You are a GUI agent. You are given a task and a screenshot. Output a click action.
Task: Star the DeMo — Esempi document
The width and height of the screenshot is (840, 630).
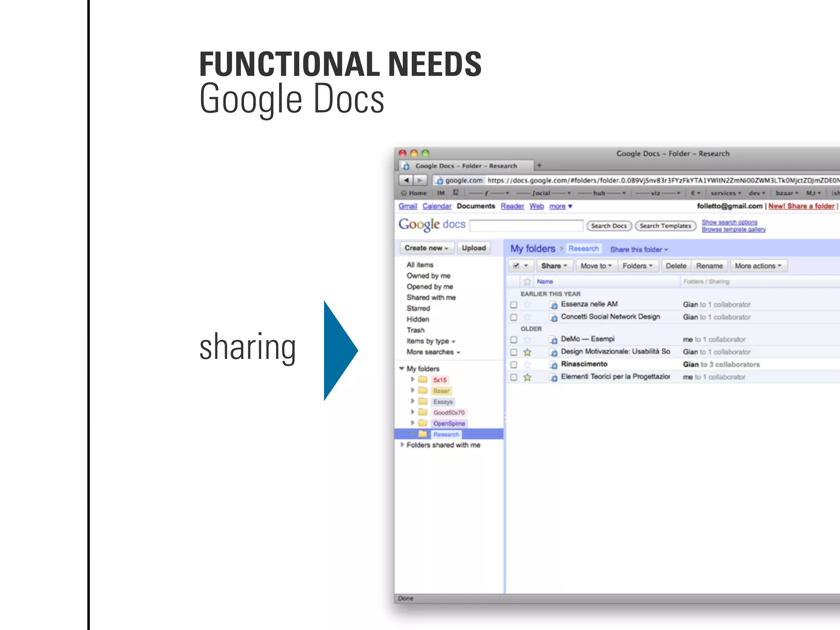coord(527,340)
